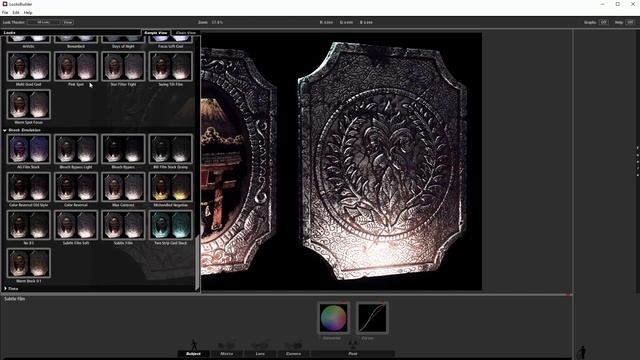This screenshot has height=360, width=640.
Task: Select the Max Contrast look thumbnail
Action: tap(123, 187)
